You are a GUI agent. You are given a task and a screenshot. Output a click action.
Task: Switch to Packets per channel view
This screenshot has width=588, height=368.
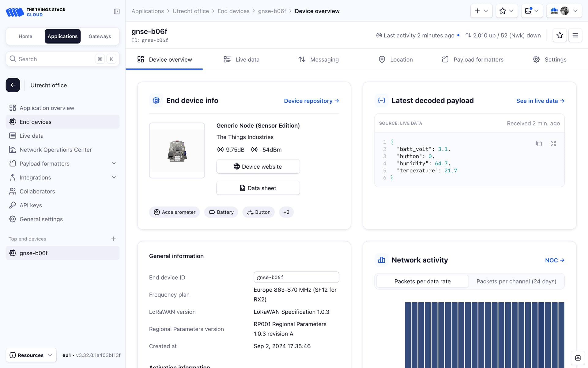(x=516, y=281)
